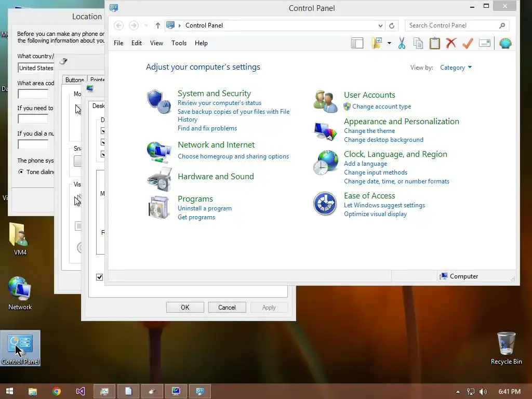Click Cancel in the desktop icon dialog

tap(227, 308)
